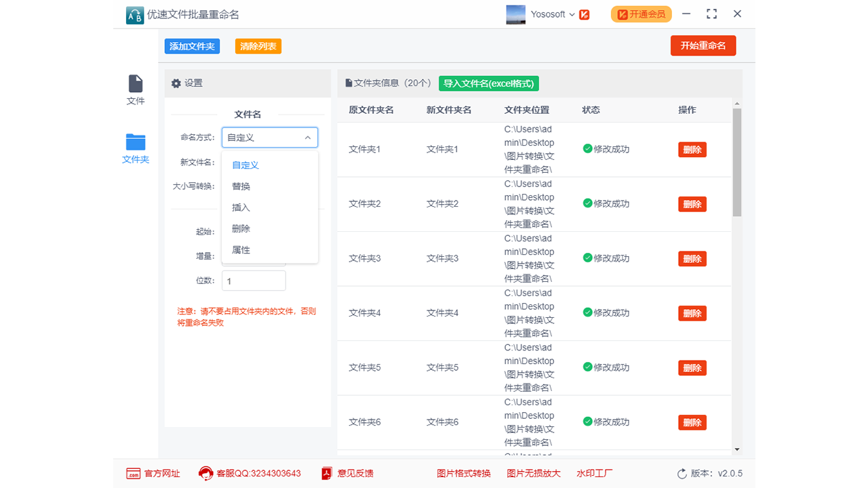Click 导入文件名(excel格式)
868x488 pixels.
[x=488, y=83]
